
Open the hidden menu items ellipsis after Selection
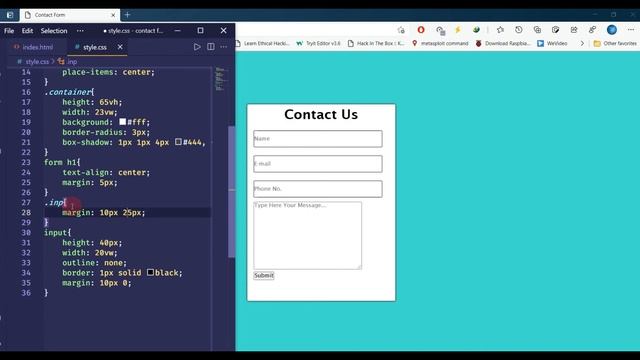tap(80, 31)
